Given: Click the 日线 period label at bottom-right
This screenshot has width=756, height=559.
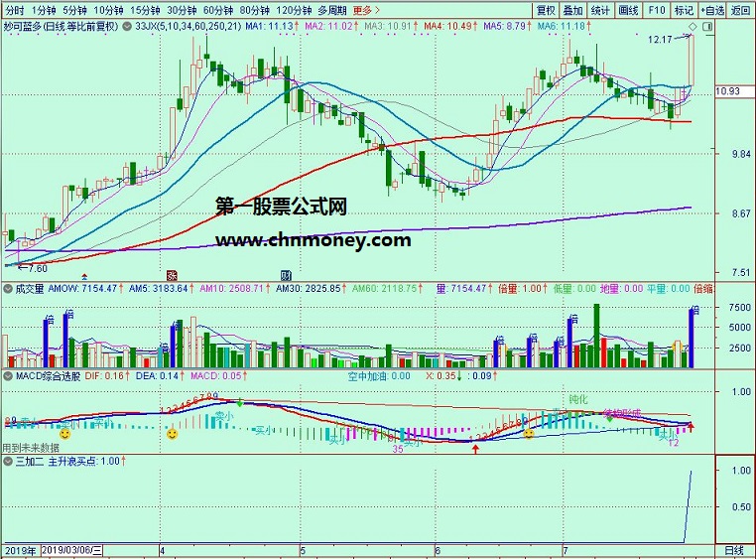Looking at the screenshot, I should coord(734,550).
